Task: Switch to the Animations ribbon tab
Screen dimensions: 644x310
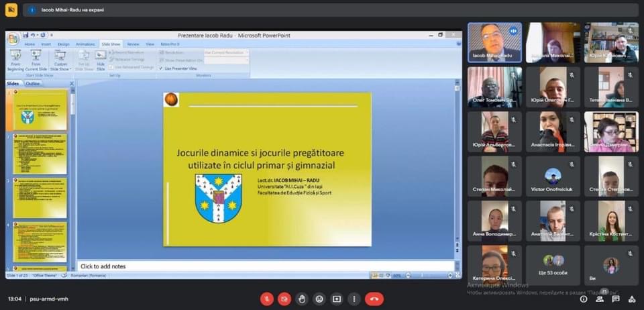Action: point(85,44)
